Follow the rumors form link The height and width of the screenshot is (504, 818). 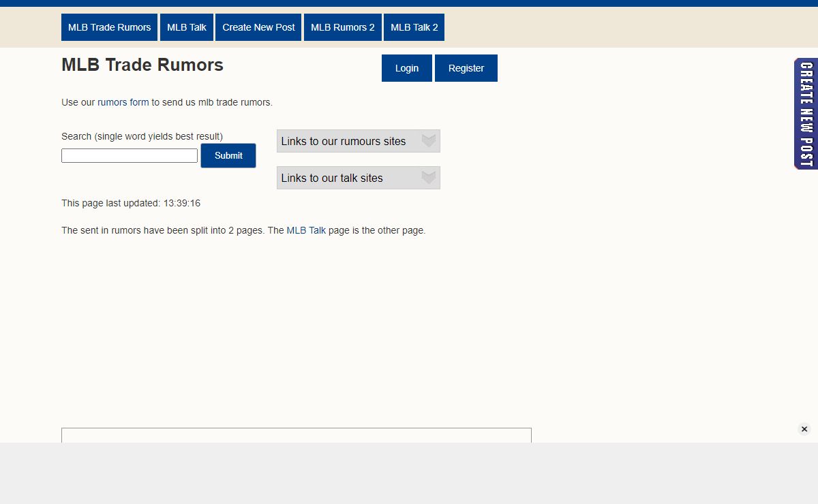(x=123, y=103)
